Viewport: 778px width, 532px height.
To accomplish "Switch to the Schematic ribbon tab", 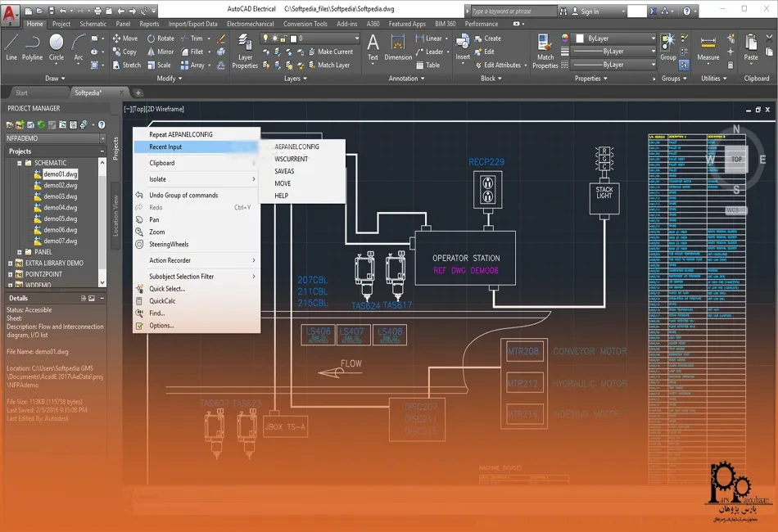I will coord(93,23).
